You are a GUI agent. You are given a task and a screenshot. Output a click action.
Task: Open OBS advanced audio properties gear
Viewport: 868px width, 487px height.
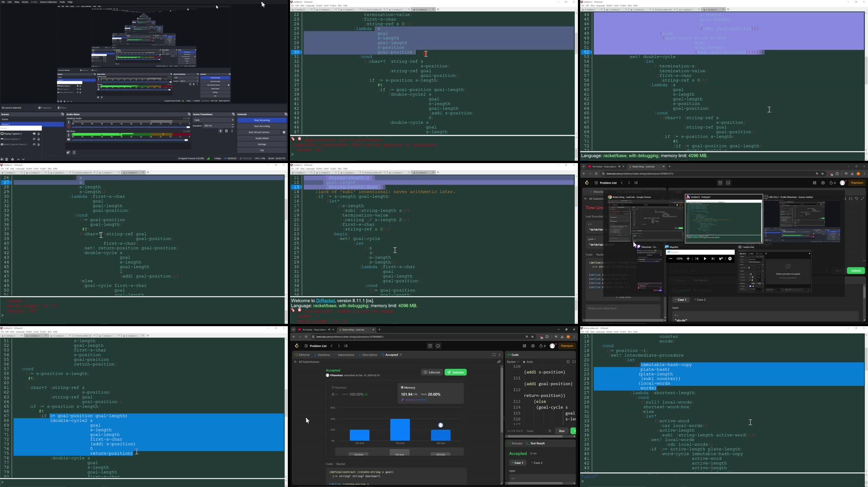pyautogui.click(x=68, y=153)
